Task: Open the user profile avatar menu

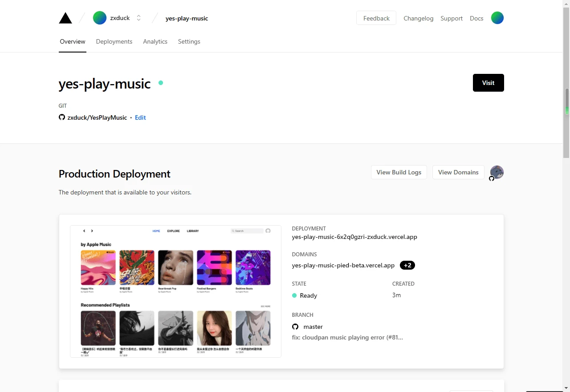Action: point(497,18)
